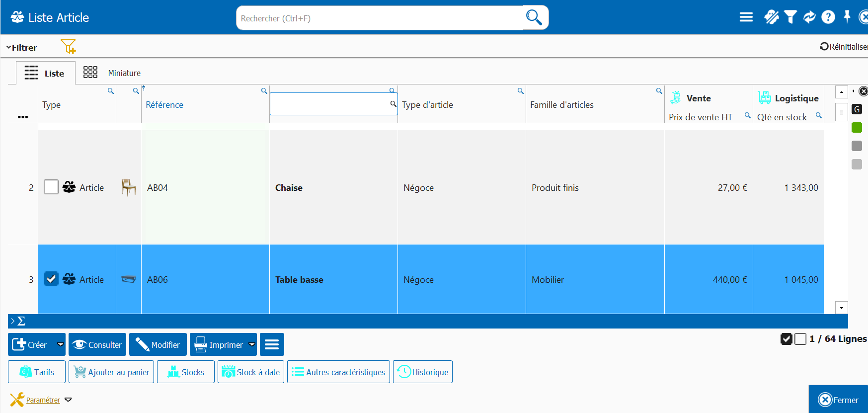Viewport: 868px width, 413px height.
Task: Switch to the Miniature view tab
Action: tap(112, 73)
